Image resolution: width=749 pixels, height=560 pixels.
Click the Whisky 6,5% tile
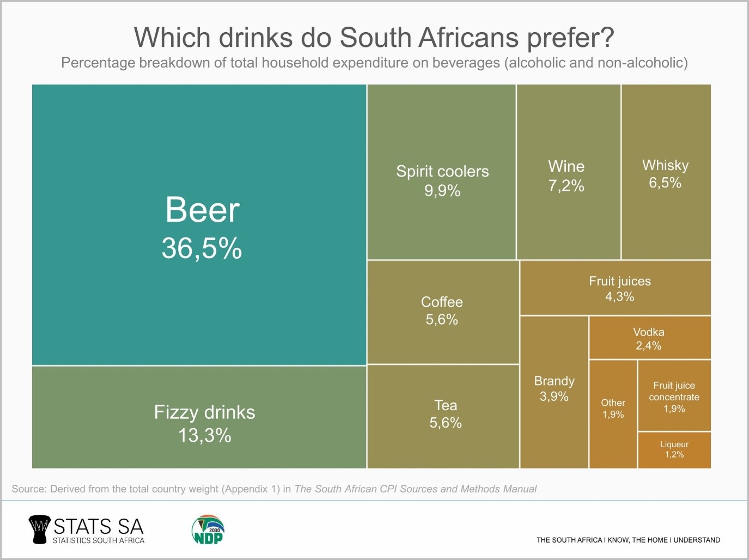666,172
